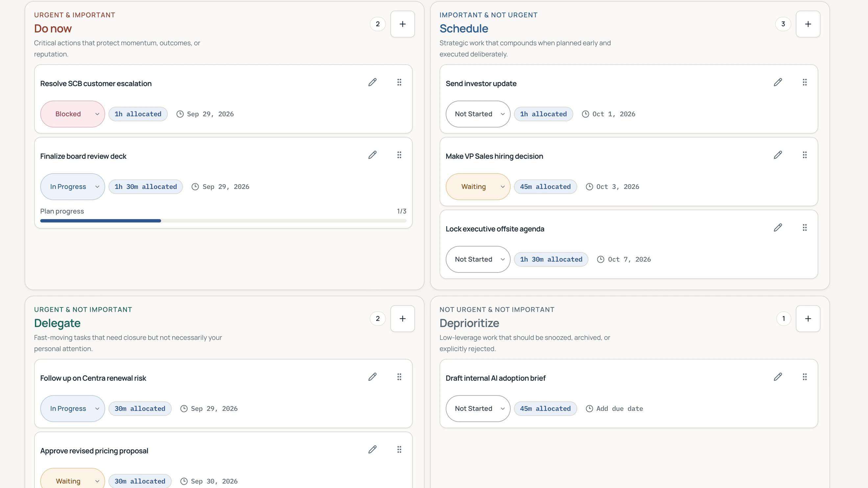
Task: Edit Make VP Sales hiring decision task
Action: point(778,155)
